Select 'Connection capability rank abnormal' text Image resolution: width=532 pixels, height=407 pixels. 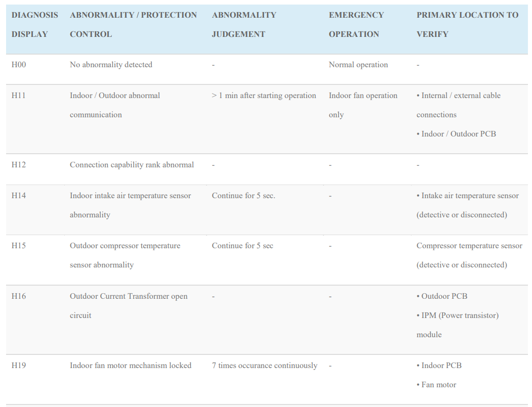click(x=132, y=165)
